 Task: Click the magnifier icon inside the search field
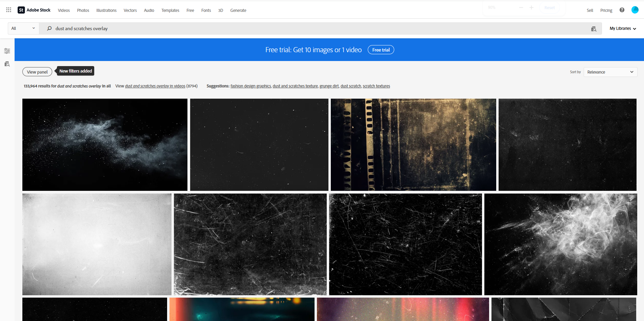point(49,28)
